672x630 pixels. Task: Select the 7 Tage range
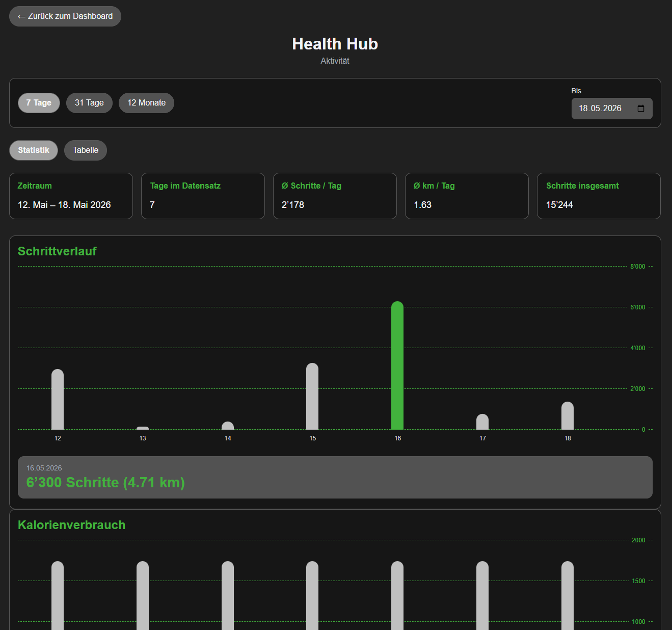[x=39, y=103]
